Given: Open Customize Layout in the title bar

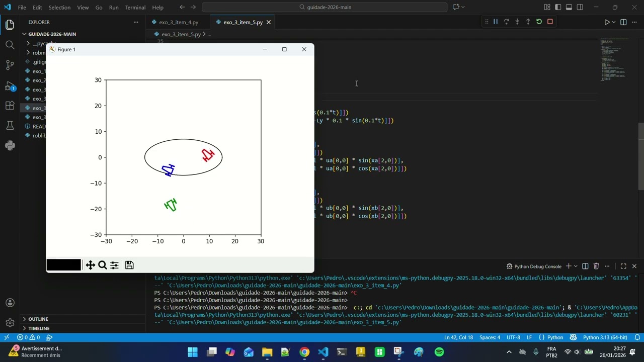Looking at the screenshot, I should [x=547, y=7].
